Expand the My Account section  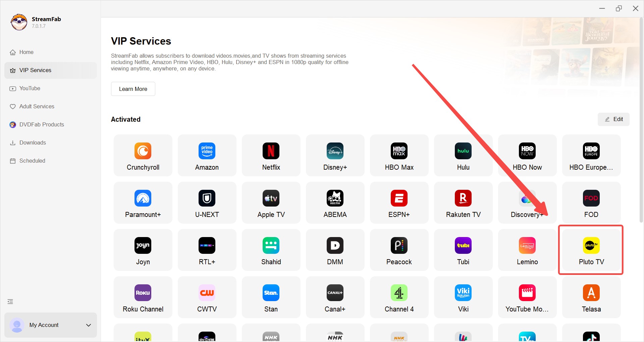pos(50,325)
